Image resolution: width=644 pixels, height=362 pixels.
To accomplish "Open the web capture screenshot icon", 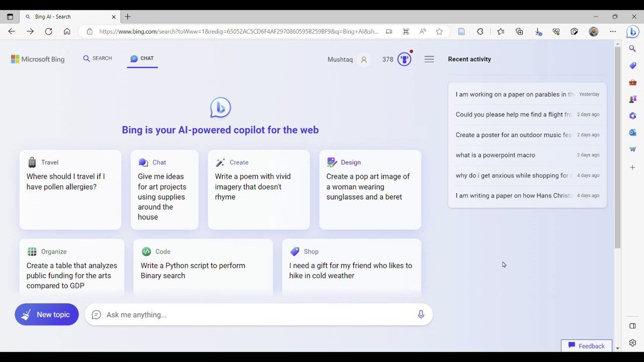I will click(x=574, y=32).
